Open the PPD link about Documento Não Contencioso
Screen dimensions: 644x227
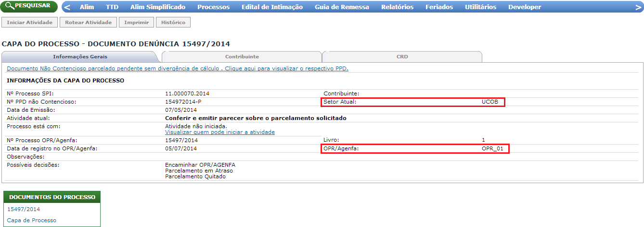(x=178, y=68)
